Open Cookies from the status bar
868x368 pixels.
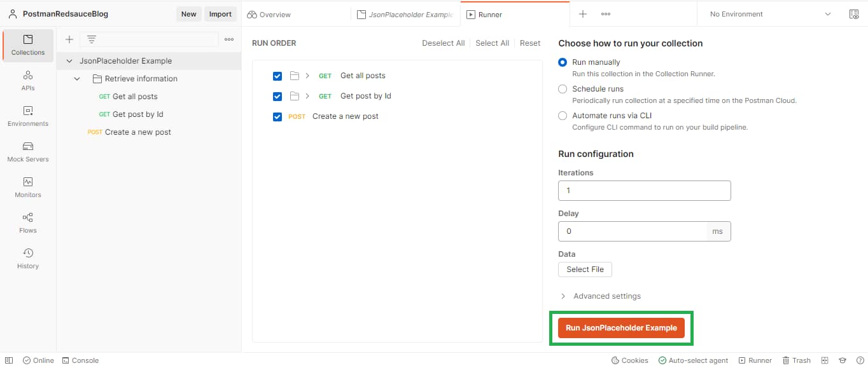coord(630,360)
